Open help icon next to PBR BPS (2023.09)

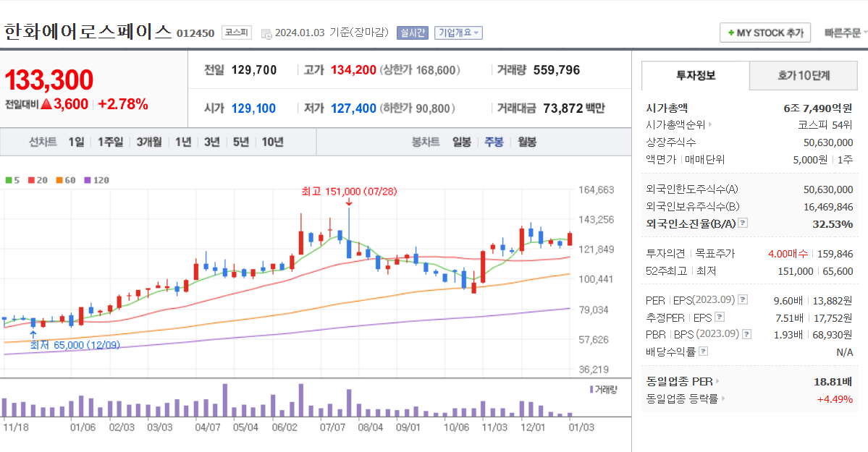click(x=747, y=334)
